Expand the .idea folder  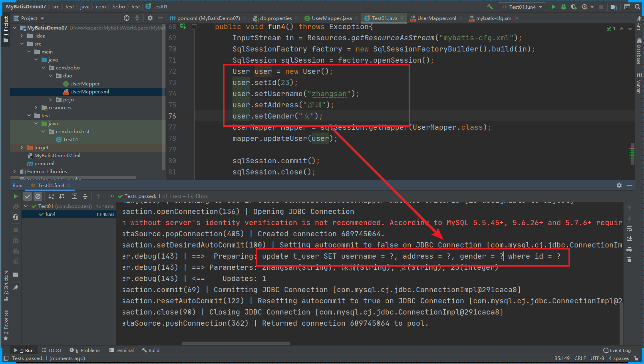point(22,36)
